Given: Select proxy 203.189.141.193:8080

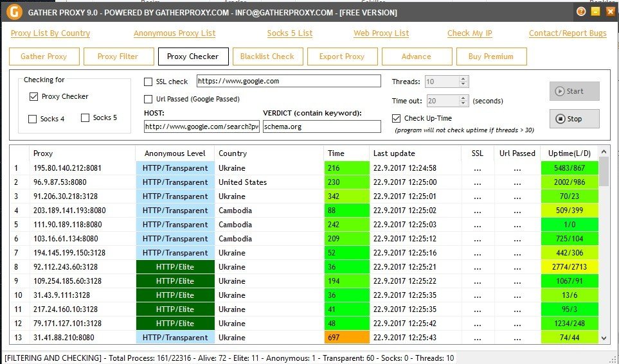Looking at the screenshot, I should point(69,211).
